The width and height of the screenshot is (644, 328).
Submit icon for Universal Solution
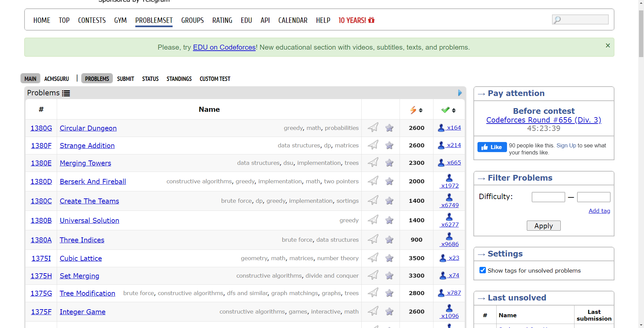point(373,220)
